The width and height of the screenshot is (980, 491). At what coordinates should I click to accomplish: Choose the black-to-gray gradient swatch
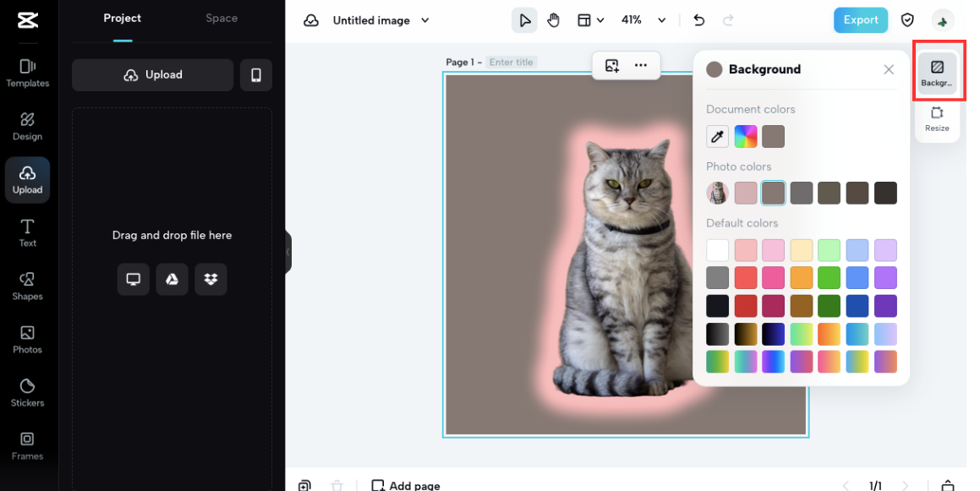(718, 334)
